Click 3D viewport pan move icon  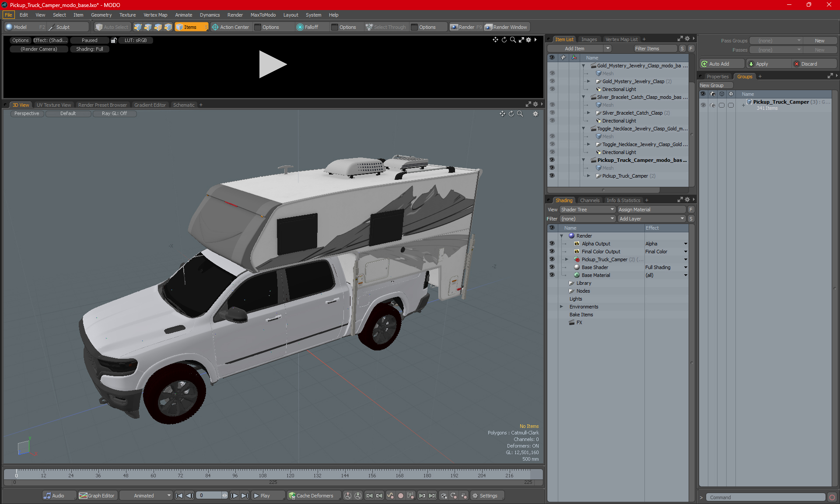(x=502, y=114)
